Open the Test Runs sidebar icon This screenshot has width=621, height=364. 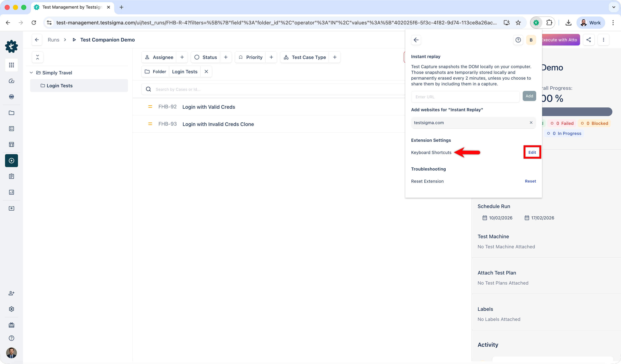[x=11, y=161]
